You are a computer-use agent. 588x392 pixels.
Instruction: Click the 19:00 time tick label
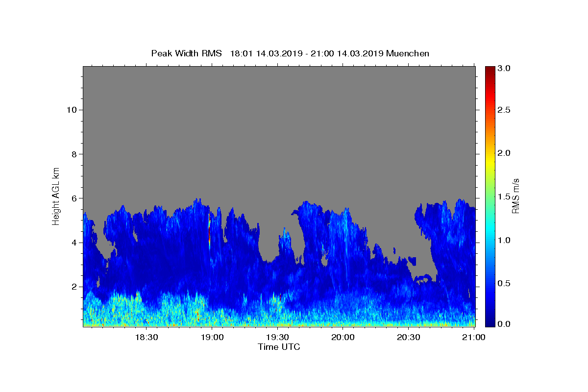pyautogui.click(x=212, y=337)
